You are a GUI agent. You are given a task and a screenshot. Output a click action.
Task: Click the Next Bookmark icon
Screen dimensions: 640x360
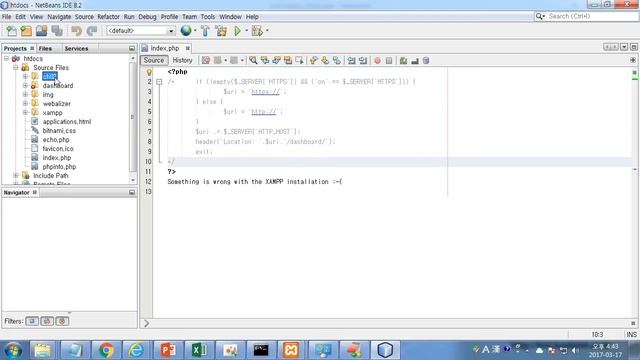click(x=325, y=60)
